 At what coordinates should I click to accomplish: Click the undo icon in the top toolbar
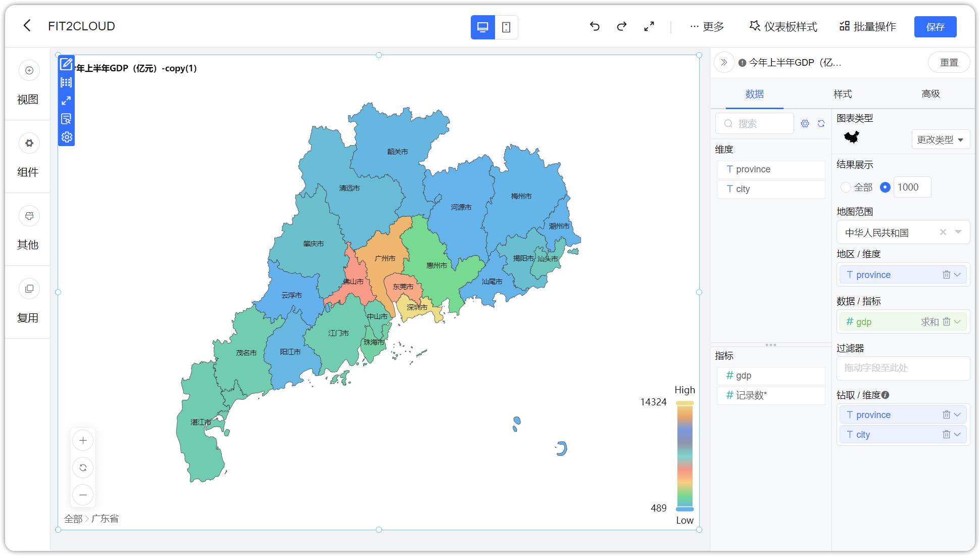click(595, 26)
